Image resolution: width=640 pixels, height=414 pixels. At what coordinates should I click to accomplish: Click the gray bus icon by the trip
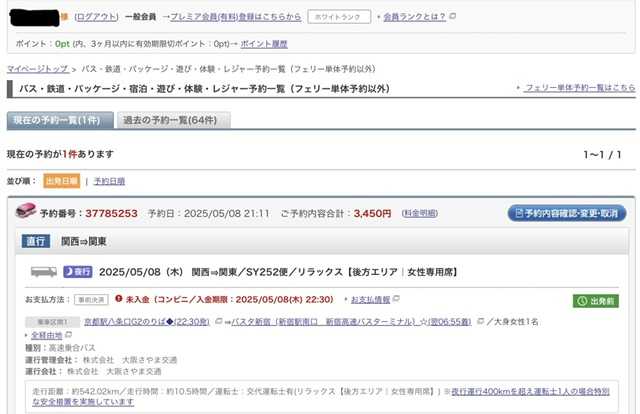coord(44,271)
